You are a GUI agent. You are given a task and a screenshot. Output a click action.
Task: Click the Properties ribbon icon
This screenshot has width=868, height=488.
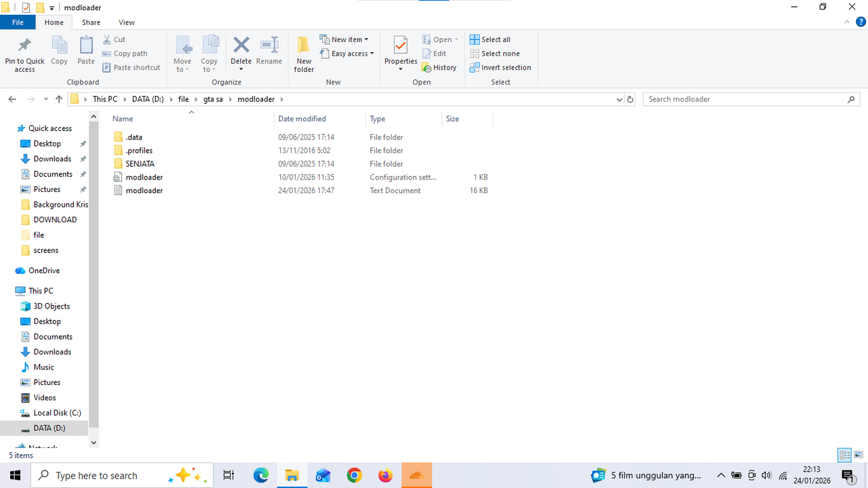[x=401, y=54]
